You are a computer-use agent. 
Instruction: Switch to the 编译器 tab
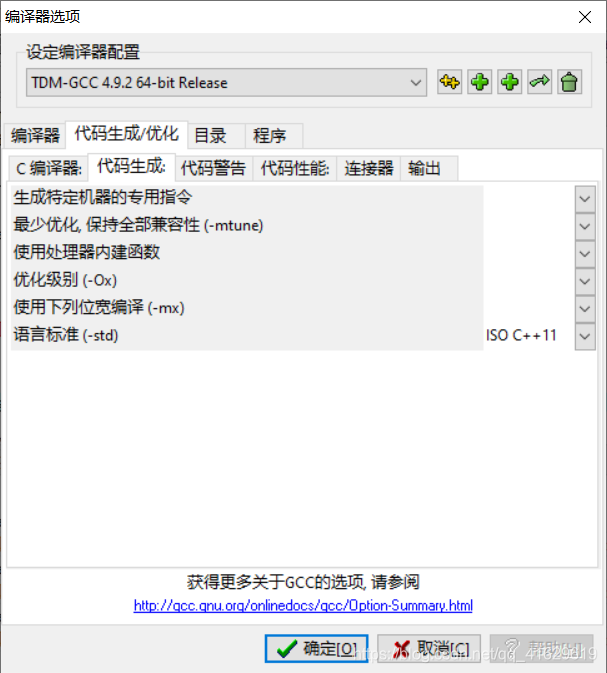click(35, 136)
